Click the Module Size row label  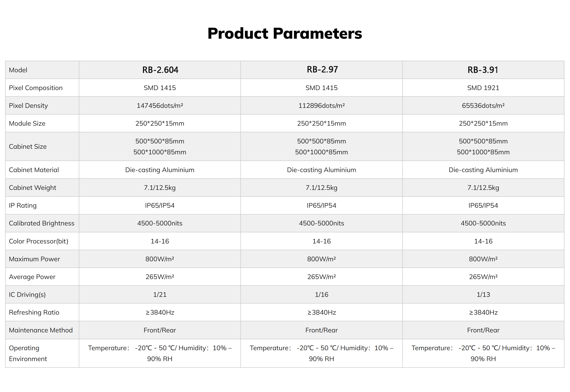pos(27,123)
